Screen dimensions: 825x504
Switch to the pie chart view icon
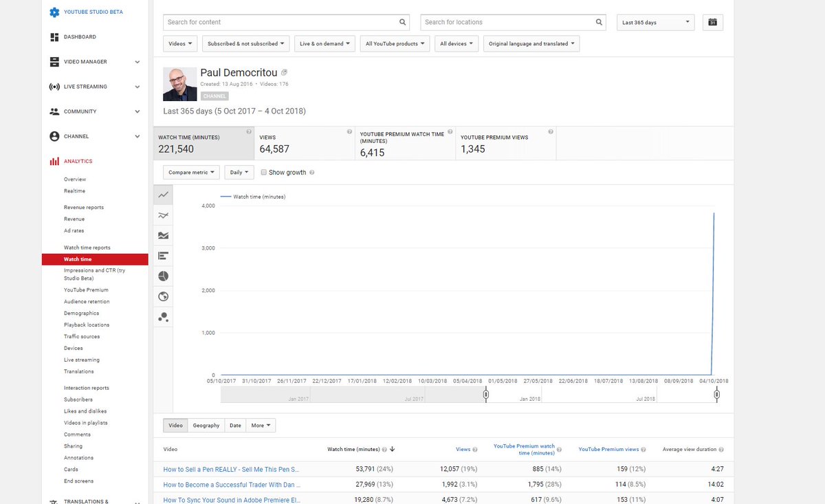tap(164, 276)
